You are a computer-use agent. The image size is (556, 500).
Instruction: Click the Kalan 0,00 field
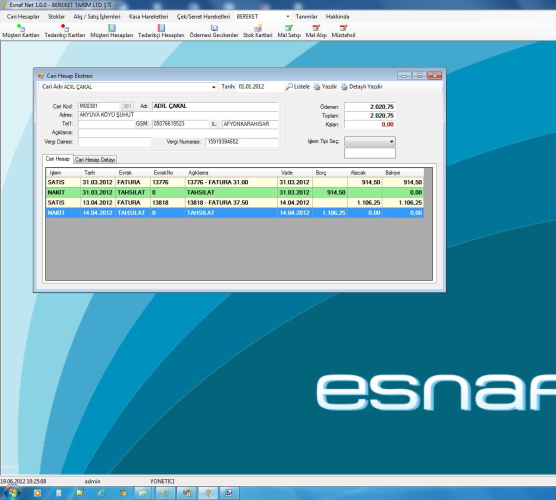point(369,124)
